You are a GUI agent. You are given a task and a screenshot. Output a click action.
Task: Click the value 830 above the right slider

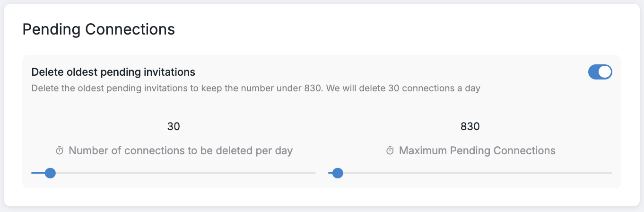pos(470,126)
